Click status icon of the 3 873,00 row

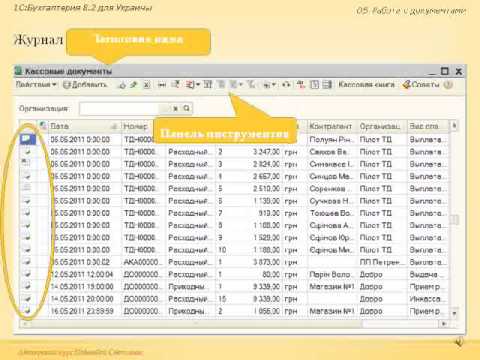[27, 261]
